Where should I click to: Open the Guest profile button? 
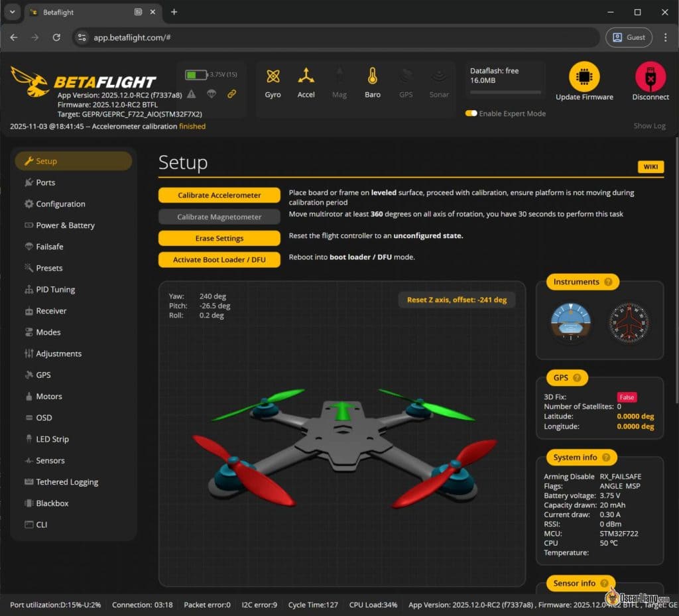click(629, 37)
